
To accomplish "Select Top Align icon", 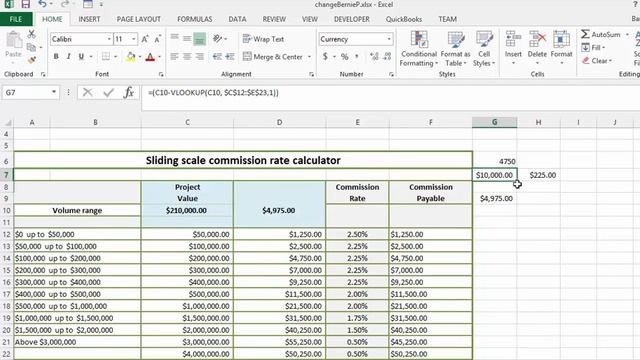I will pos(174,39).
